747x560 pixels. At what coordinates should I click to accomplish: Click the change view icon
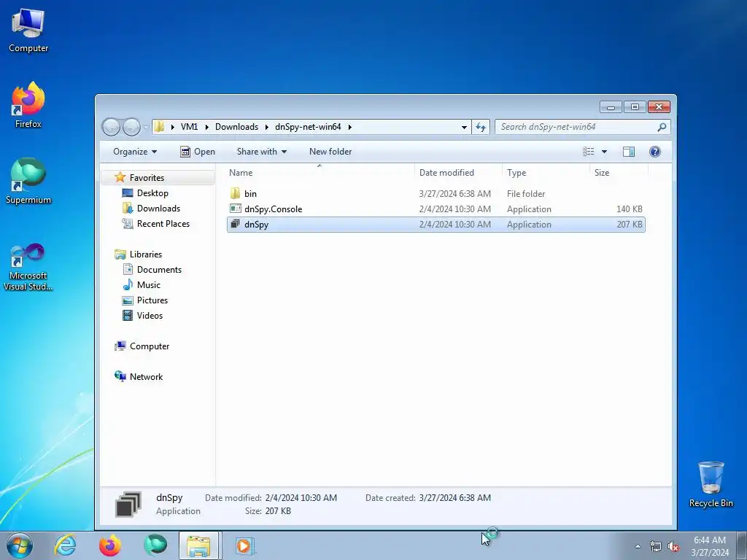pyautogui.click(x=589, y=152)
